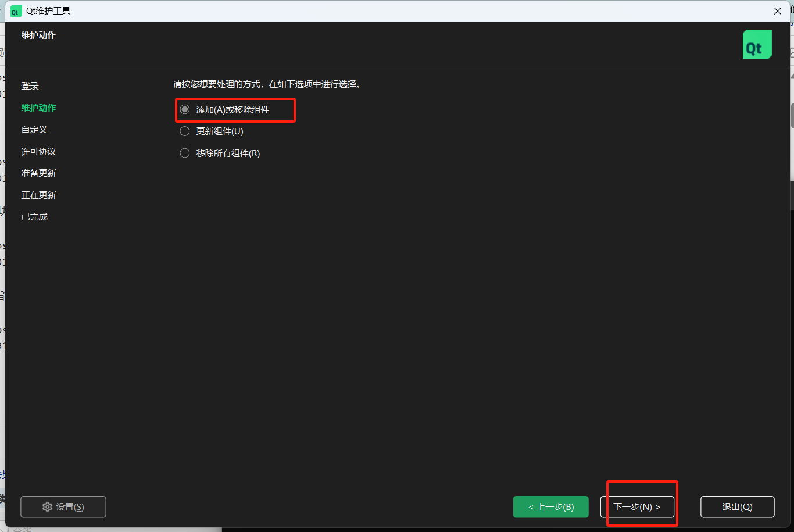
Task: Click the 正在更新 step in the sidebar
Action: pos(39,195)
